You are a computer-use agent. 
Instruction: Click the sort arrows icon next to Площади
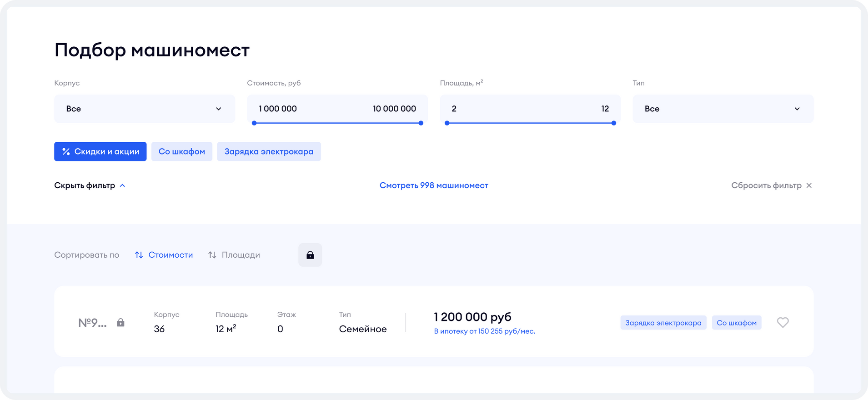click(x=212, y=255)
